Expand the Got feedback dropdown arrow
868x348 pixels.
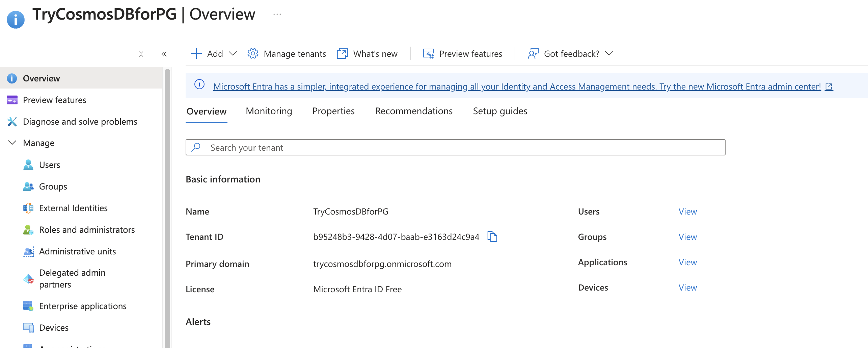point(609,53)
